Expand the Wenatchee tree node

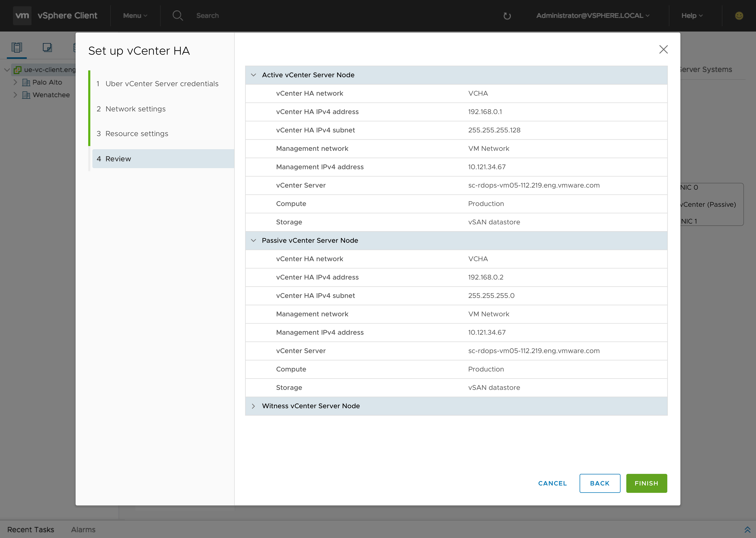tap(15, 95)
